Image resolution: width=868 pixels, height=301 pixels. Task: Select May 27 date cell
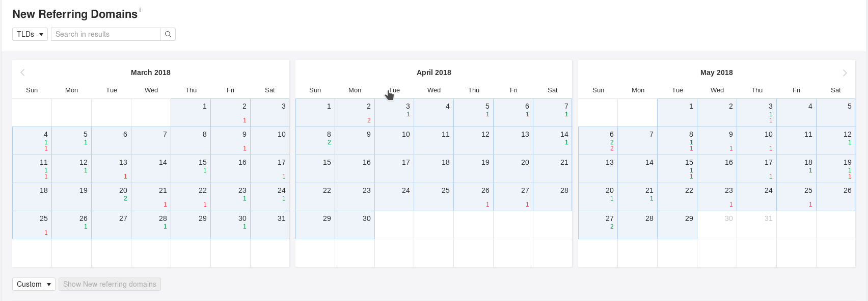pyautogui.click(x=598, y=225)
